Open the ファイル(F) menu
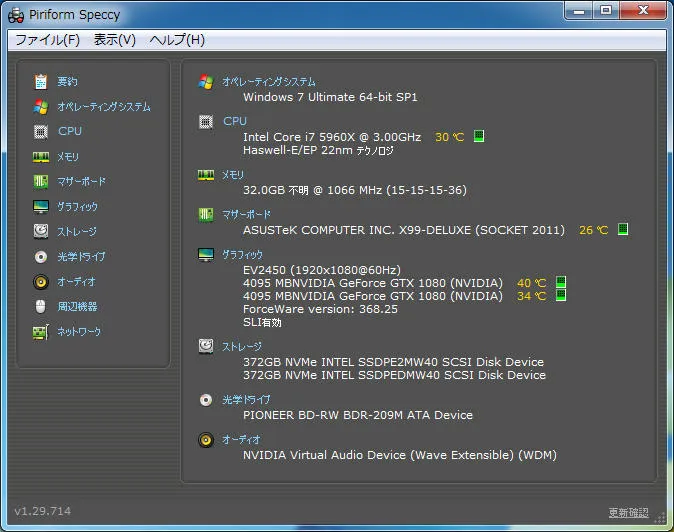 click(48, 40)
